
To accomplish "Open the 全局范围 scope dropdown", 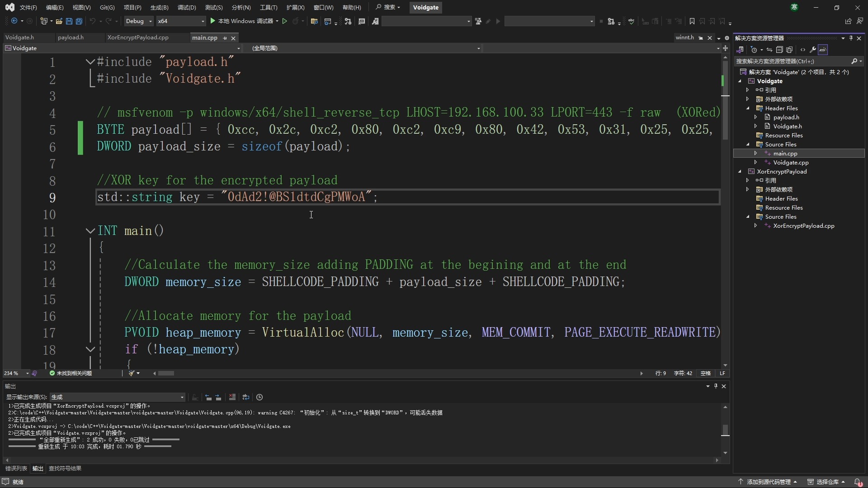I will (x=363, y=48).
